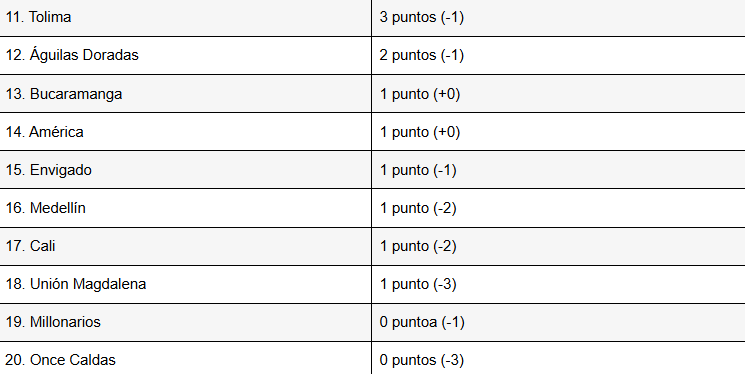Select América's '1 punto (+0)' cell
This screenshot has height=374, width=745.
click(x=559, y=132)
